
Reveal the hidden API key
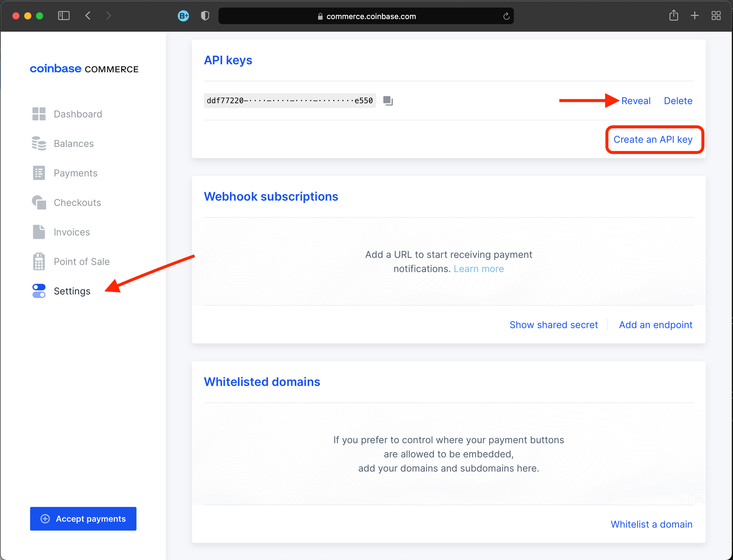pos(636,101)
